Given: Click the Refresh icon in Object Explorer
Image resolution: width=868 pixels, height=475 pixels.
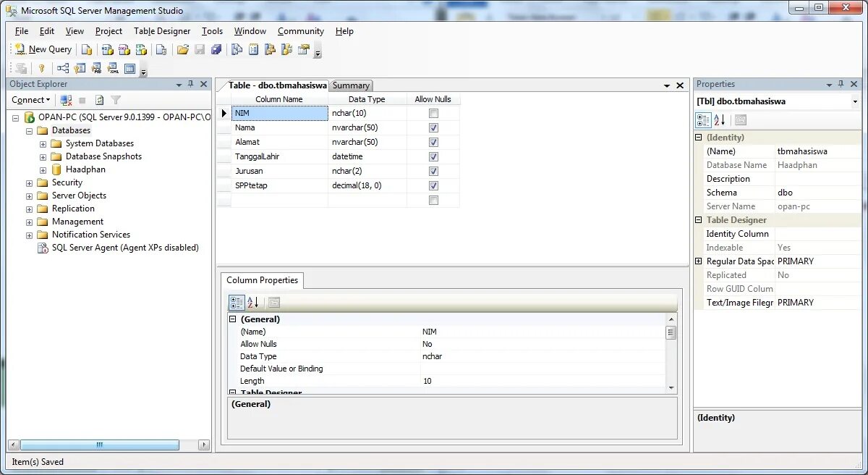Looking at the screenshot, I should point(99,100).
